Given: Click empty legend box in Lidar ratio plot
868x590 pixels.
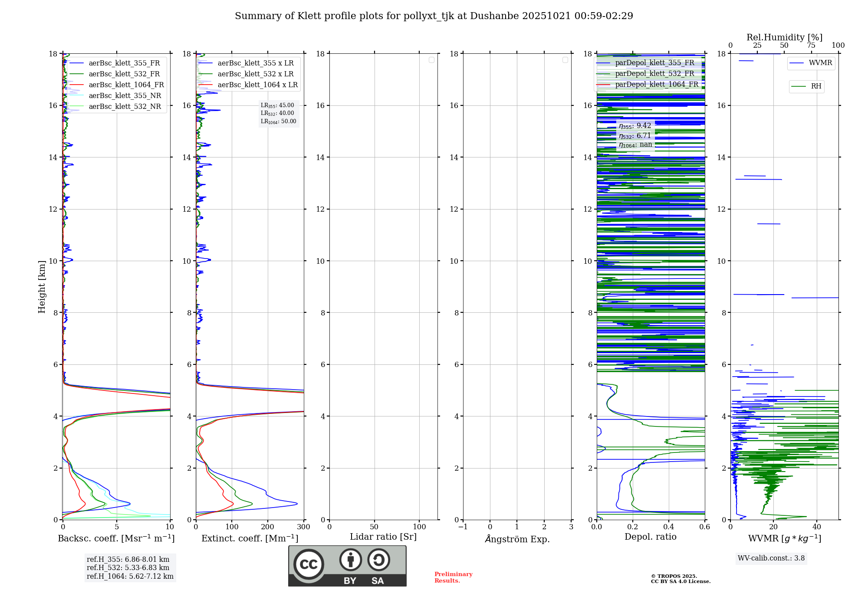Looking at the screenshot, I should (x=431, y=60).
